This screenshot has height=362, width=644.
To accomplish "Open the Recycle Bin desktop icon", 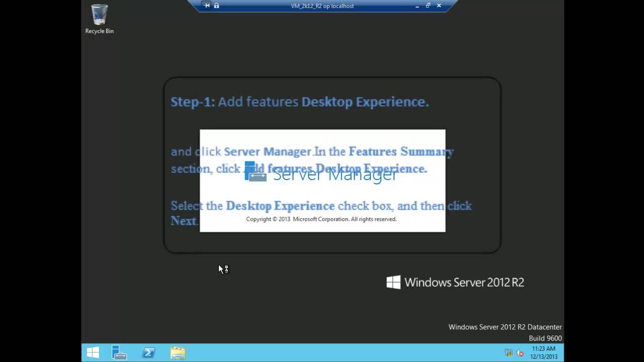I will coord(99,20).
